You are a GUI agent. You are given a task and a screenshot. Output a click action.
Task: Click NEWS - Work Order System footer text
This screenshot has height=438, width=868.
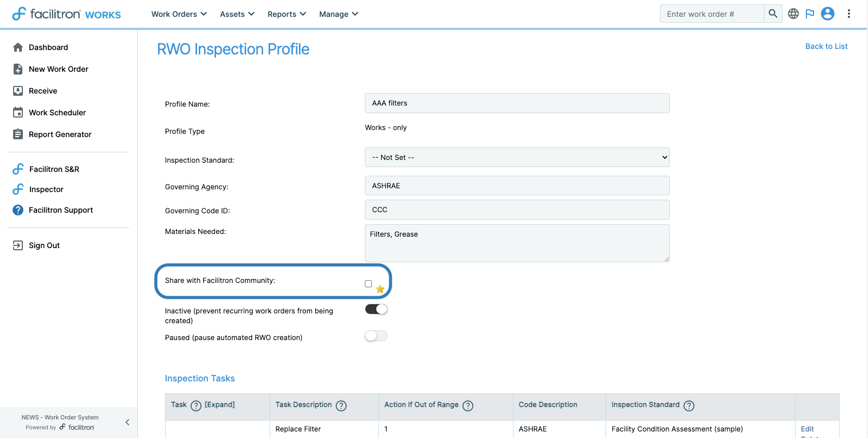60,417
